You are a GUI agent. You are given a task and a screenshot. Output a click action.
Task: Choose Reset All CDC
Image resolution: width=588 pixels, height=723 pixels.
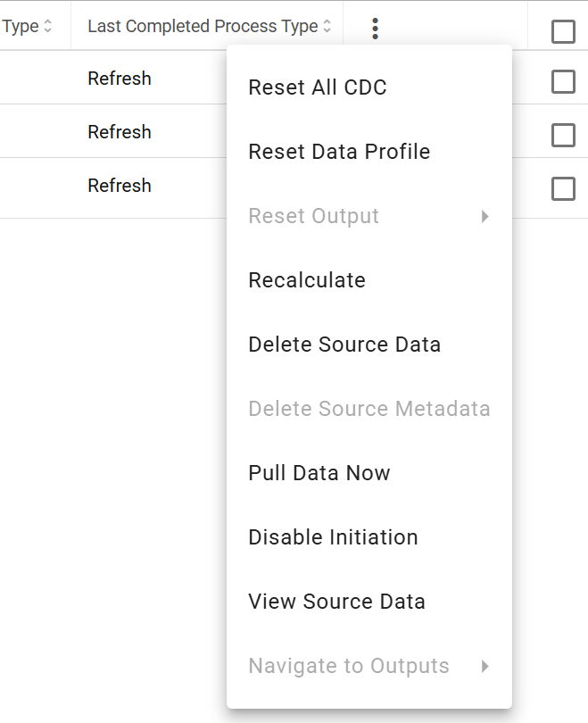(x=369, y=87)
